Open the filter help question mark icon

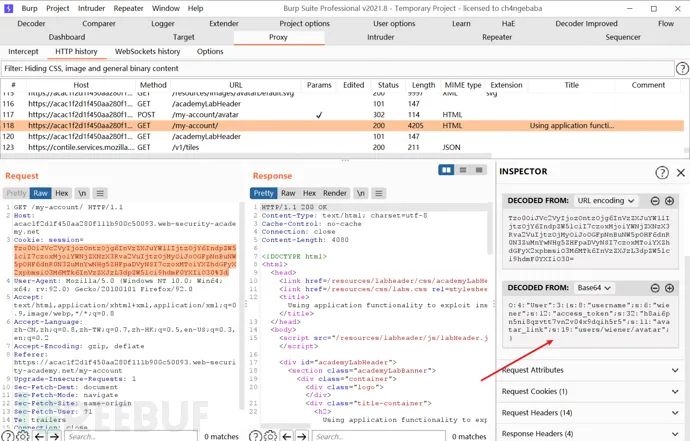coord(682,69)
